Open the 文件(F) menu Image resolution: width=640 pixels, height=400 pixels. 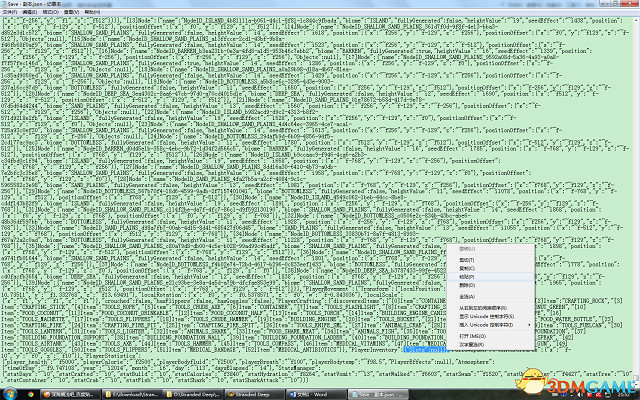click(10, 12)
